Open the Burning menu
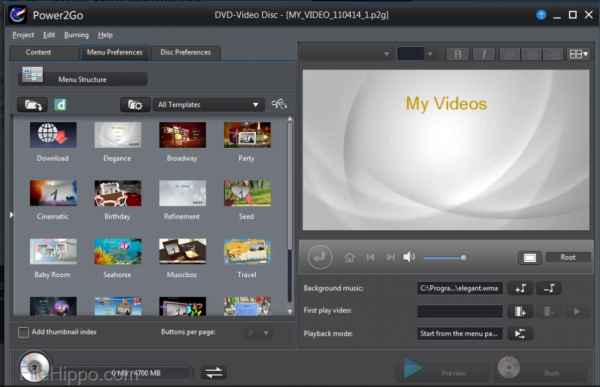This screenshot has height=387, width=600. pos(77,35)
